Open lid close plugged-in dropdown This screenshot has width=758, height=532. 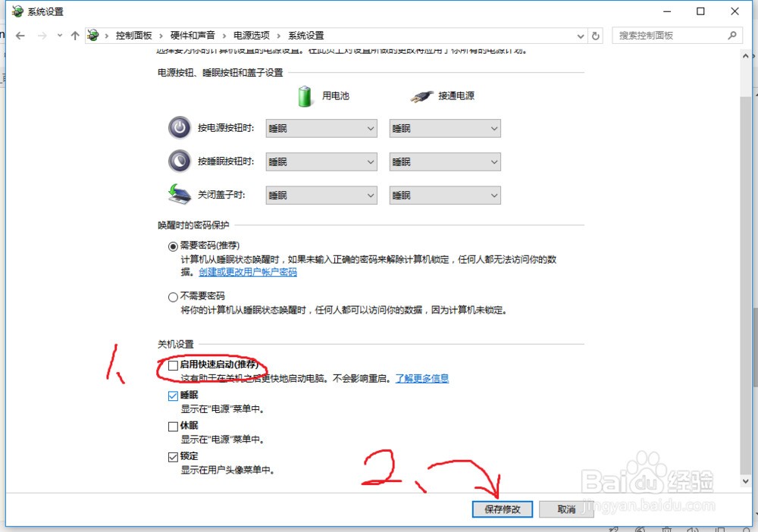pos(445,196)
